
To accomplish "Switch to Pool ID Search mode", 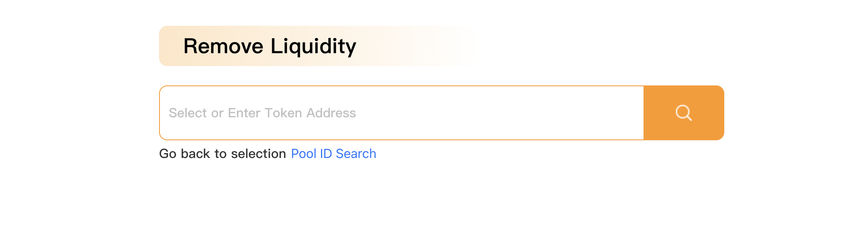I will 333,154.
